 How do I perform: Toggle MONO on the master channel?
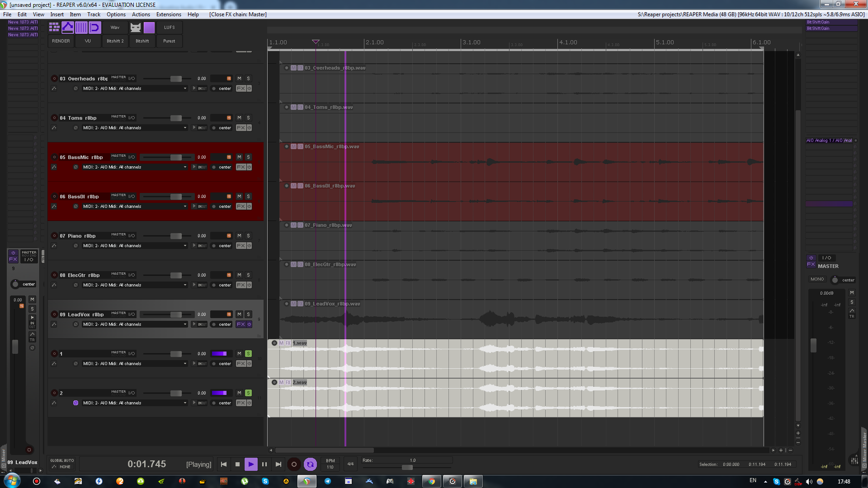817,279
